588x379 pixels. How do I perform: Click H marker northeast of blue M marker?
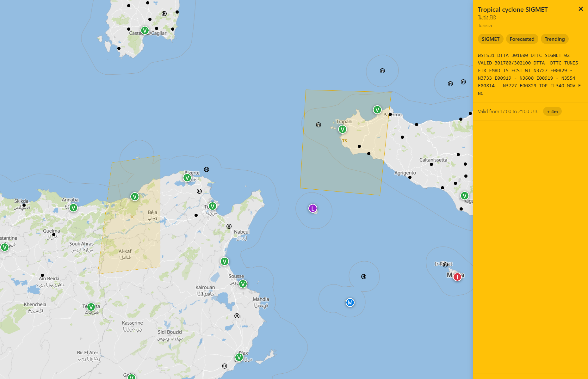(364, 277)
